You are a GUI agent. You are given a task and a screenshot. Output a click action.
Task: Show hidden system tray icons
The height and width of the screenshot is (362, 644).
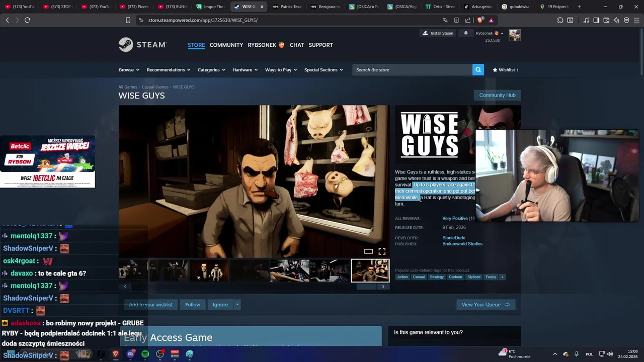coord(555,354)
